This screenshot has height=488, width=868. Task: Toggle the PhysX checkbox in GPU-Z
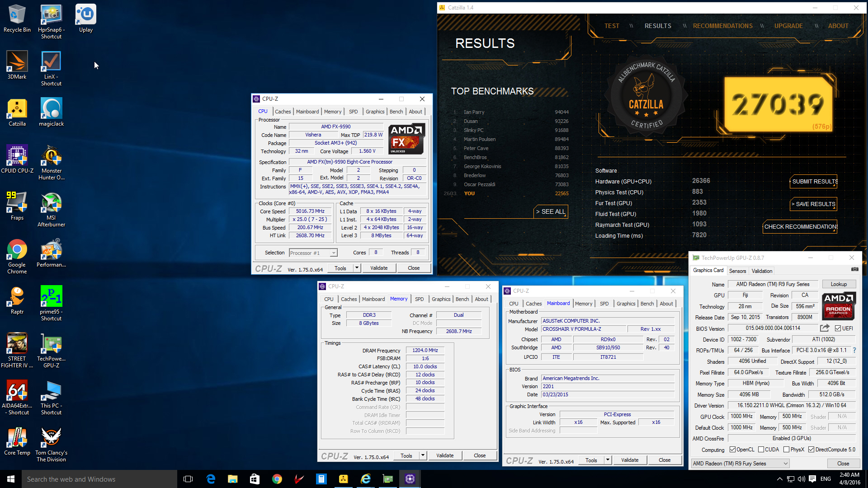787,450
